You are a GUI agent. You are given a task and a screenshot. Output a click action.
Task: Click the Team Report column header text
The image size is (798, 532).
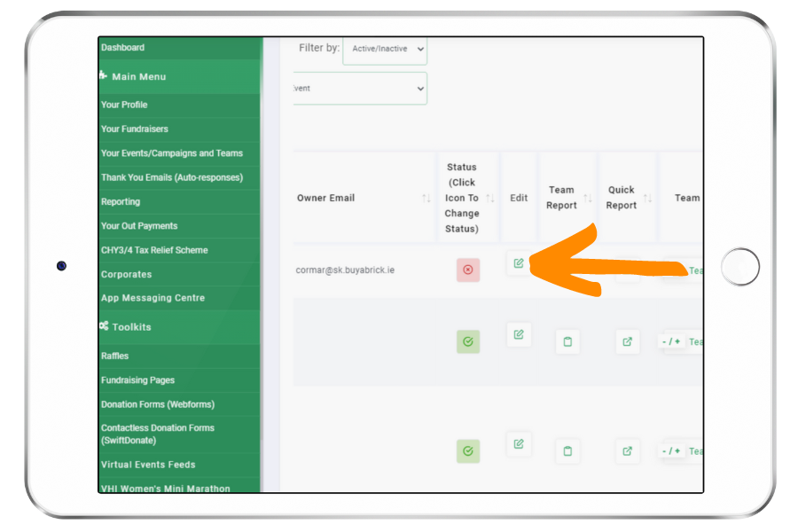561,198
